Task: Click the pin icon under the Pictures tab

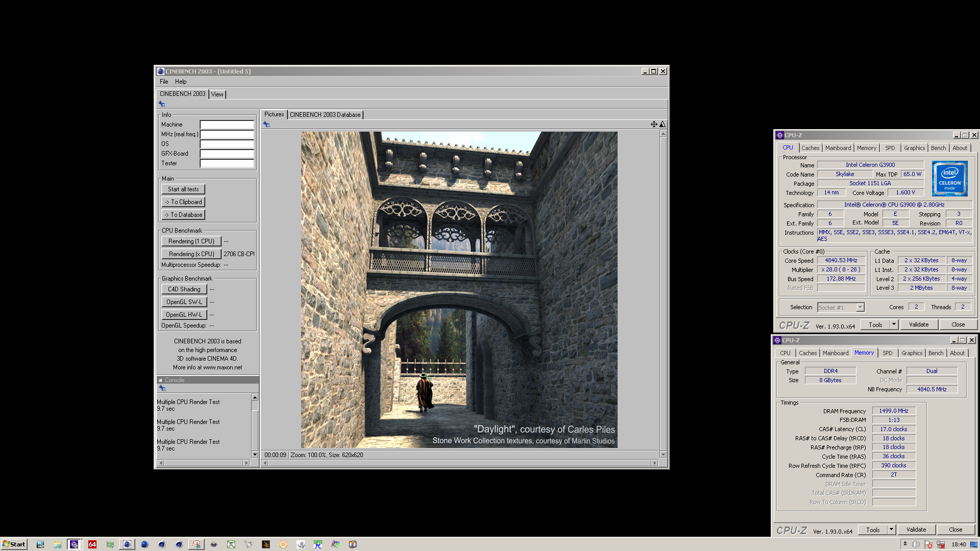Action: coord(266,124)
